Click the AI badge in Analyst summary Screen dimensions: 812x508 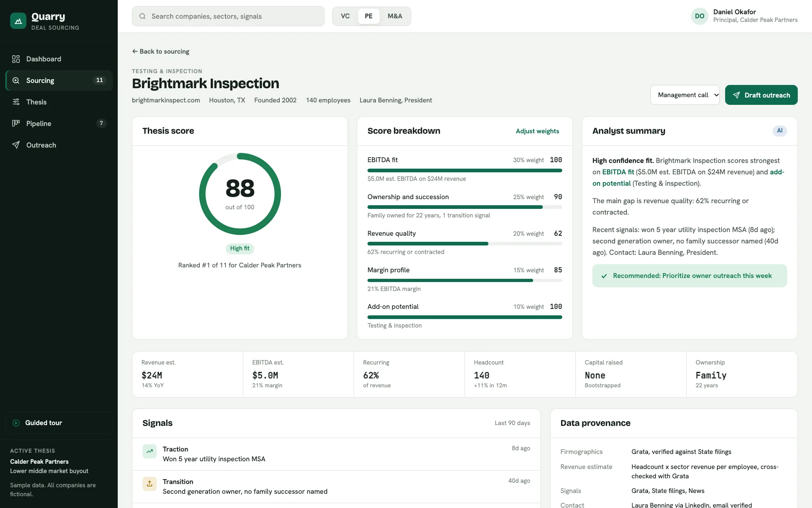780,130
